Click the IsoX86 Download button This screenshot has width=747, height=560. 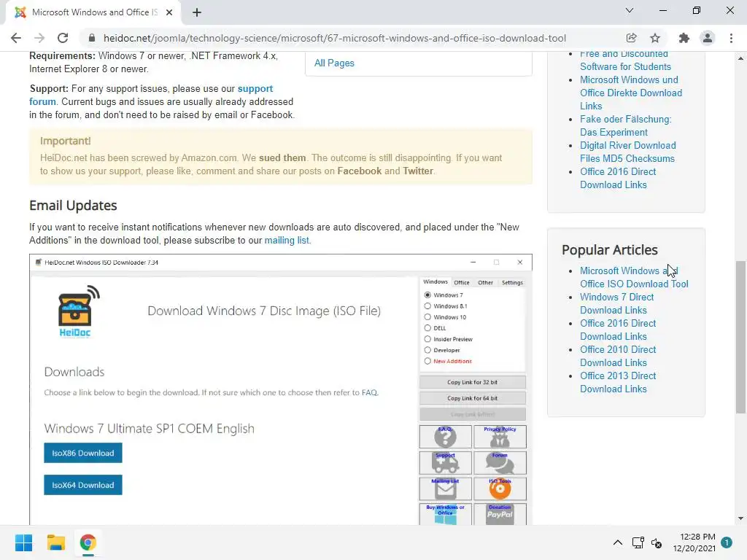[x=83, y=453]
